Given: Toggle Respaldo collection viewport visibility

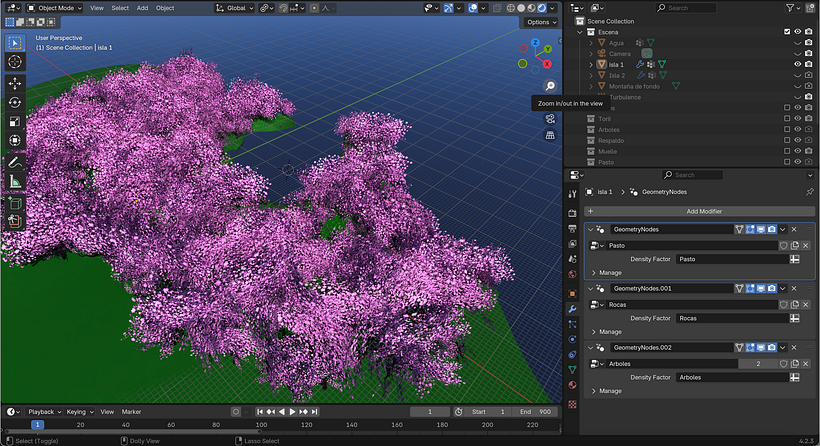Looking at the screenshot, I should 798,141.
